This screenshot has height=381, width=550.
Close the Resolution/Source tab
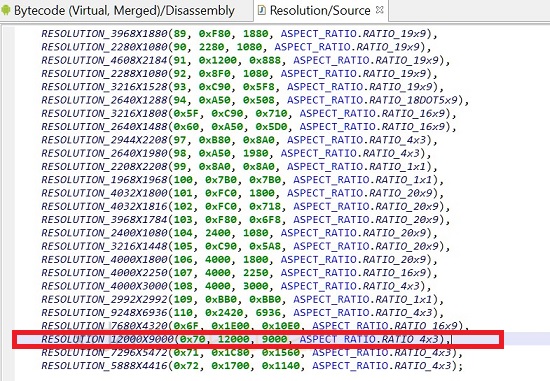[x=380, y=10]
